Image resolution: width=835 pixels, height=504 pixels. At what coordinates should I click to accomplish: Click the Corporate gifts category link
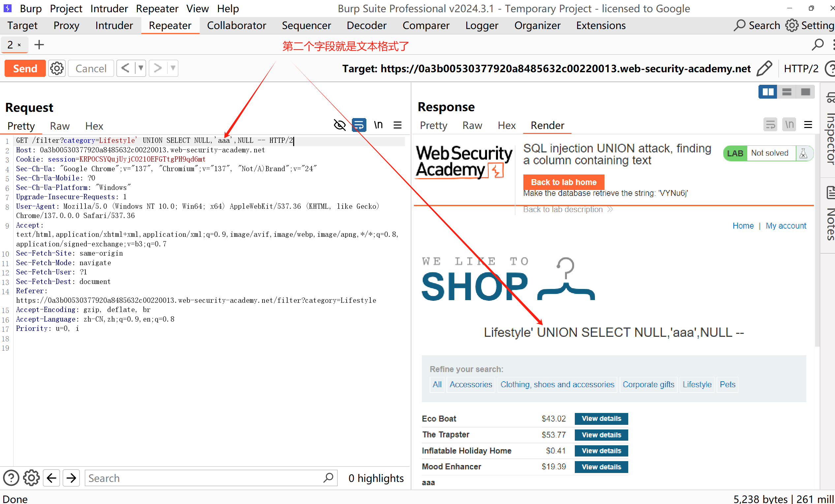(x=648, y=385)
